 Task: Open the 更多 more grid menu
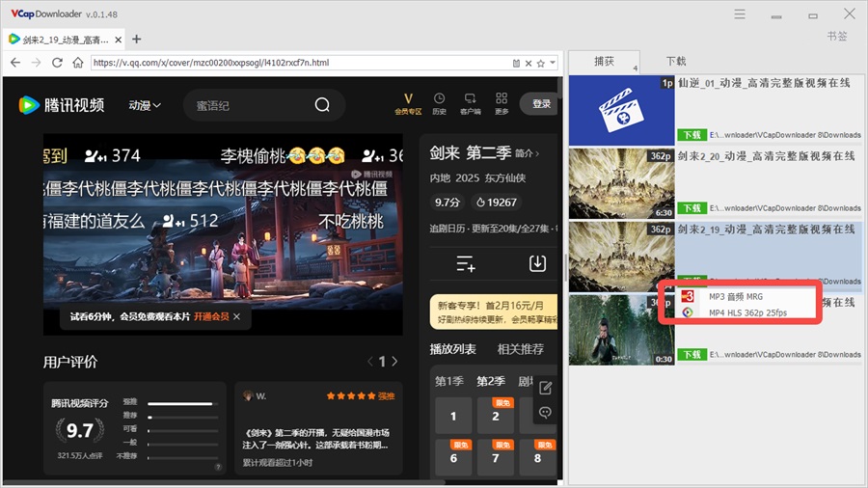502,103
